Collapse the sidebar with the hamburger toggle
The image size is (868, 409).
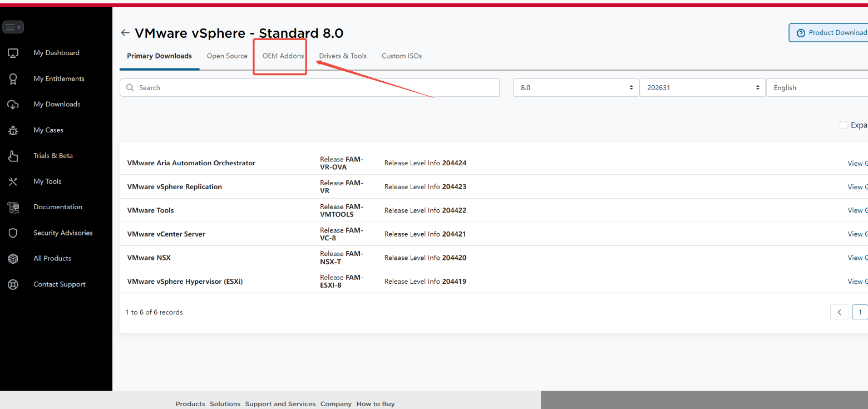point(13,27)
